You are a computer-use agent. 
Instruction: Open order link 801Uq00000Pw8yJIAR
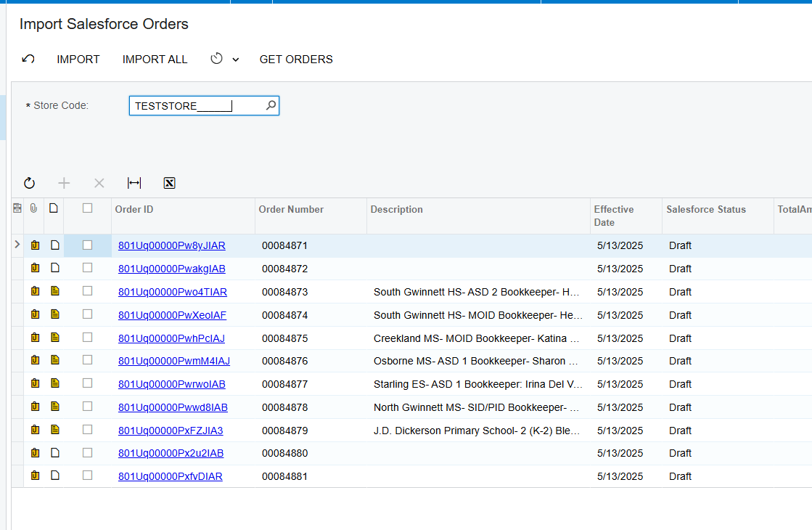coord(171,245)
